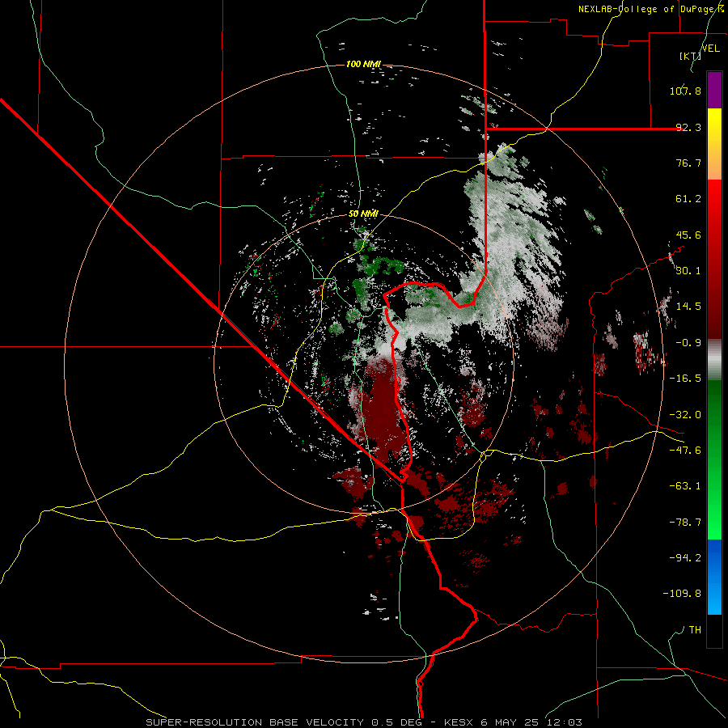Select the -109.8 velocity scale value
This screenshot has width=728, height=728.
[682, 594]
